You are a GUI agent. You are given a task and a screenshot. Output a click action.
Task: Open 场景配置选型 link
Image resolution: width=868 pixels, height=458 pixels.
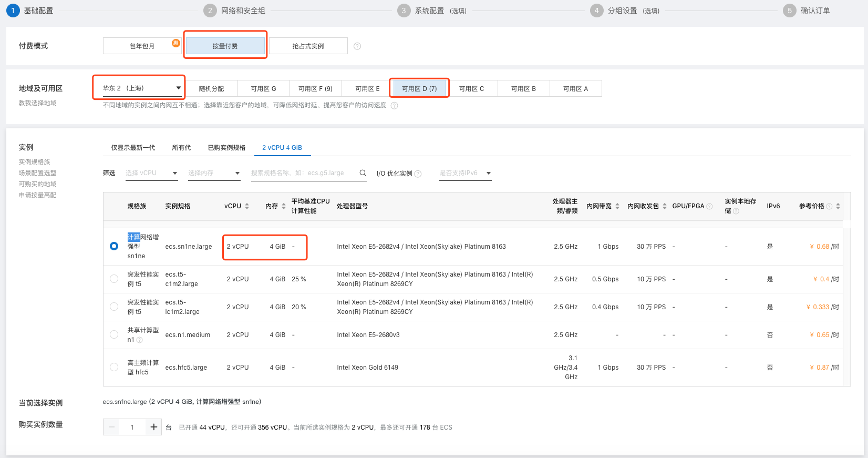[38, 173]
